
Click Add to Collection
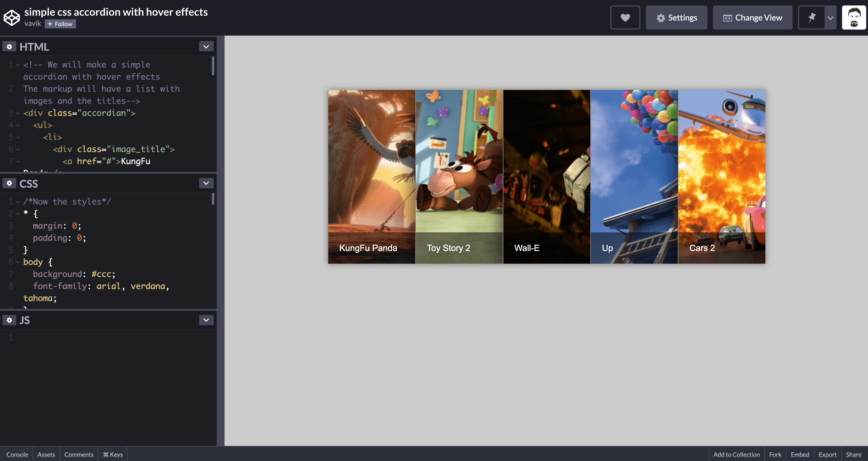coord(737,454)
